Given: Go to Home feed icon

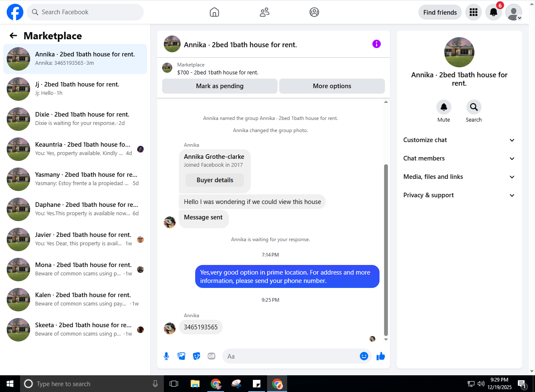Looking at the screenshot, I should (214, 12).
